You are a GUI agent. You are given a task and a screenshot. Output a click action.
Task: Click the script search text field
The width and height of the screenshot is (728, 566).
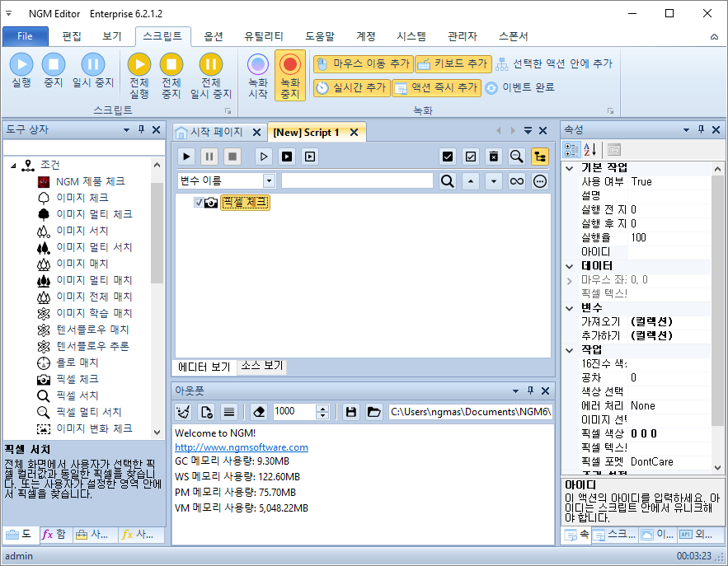357,181
